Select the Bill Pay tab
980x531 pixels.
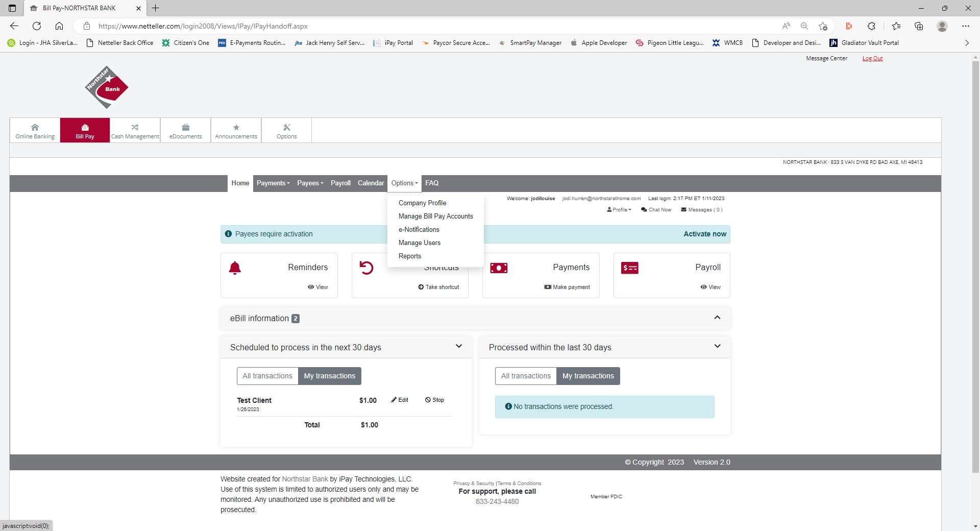point(85,131)
